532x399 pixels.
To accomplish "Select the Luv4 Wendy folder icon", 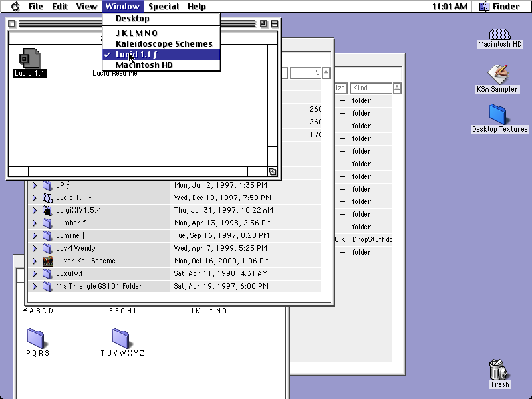I will point(47,248).
